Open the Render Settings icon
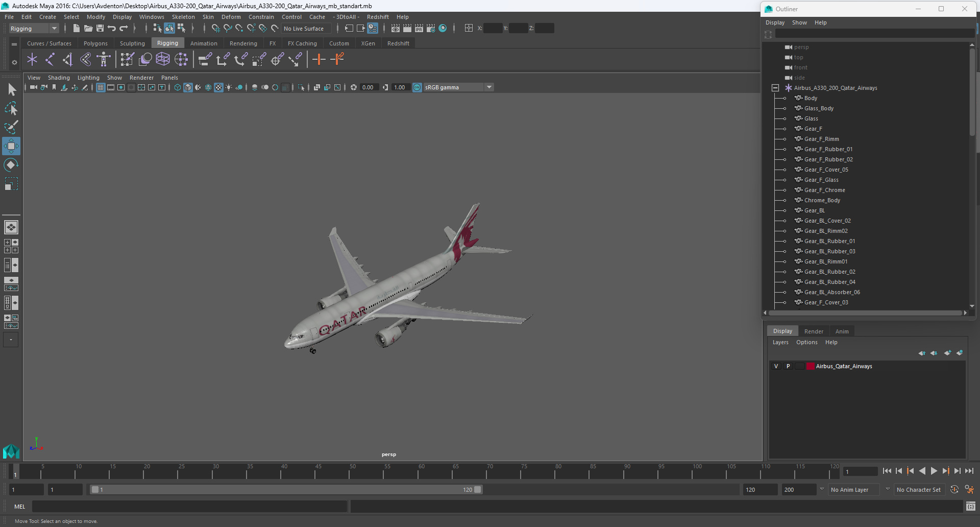Screen dimensions: 980x527 (431, 29)
